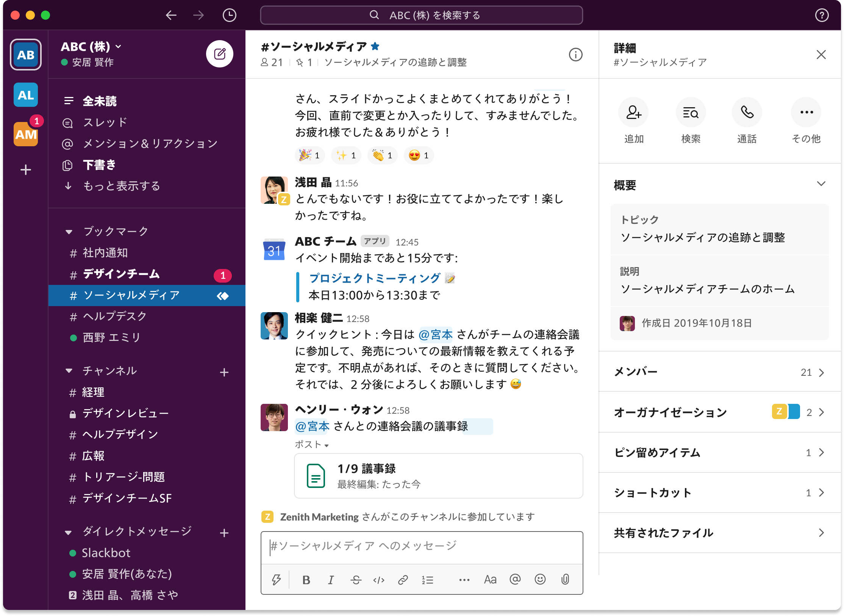The image size is (844, 616).
Task: Expand もっと表示する in sidebar
Action: point(121,186)
